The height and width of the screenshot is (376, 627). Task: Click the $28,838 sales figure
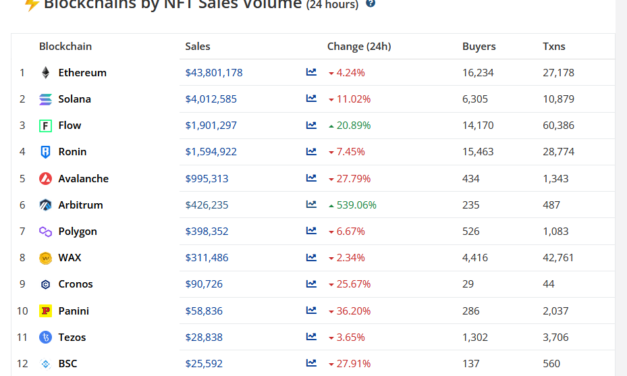204,337
